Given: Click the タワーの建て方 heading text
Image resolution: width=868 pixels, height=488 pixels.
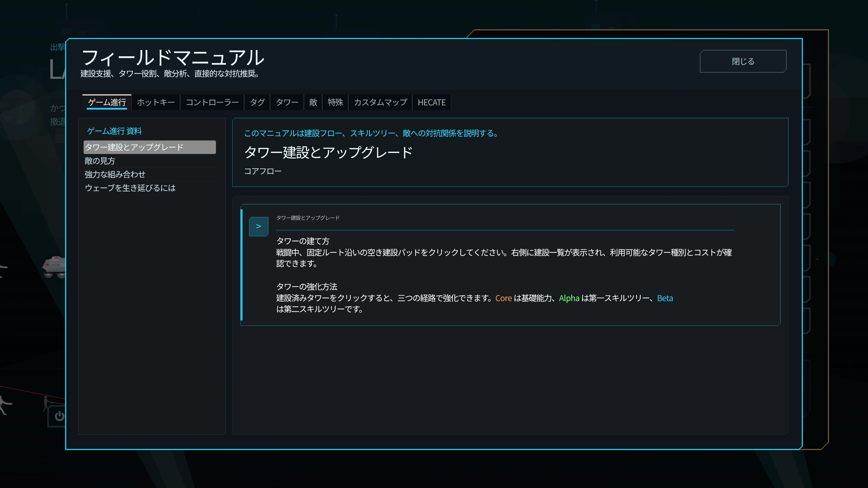Looking at the screenshot, I should (303, 241).
